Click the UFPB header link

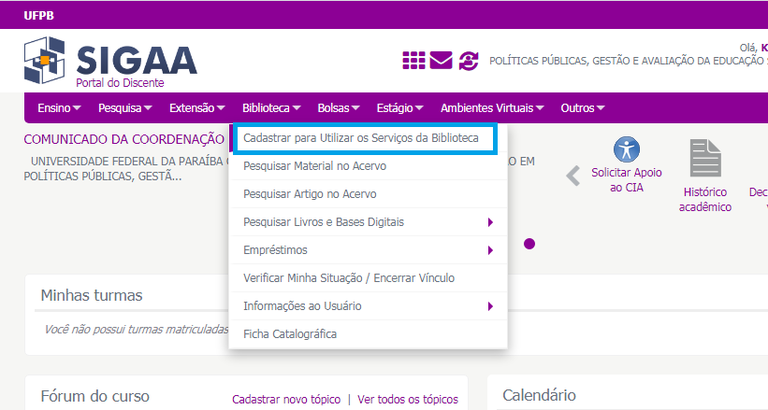(x=39, y=15)
